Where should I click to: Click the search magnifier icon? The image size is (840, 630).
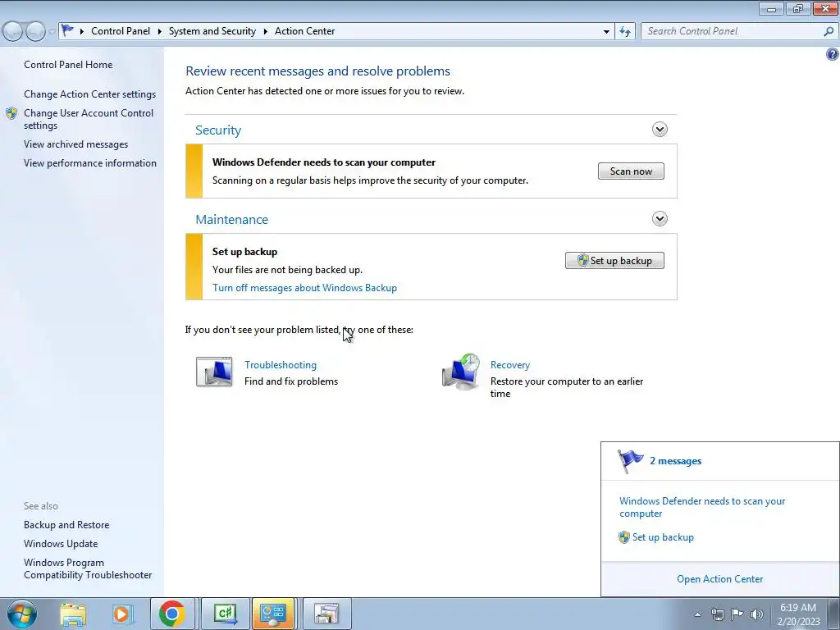829,31
